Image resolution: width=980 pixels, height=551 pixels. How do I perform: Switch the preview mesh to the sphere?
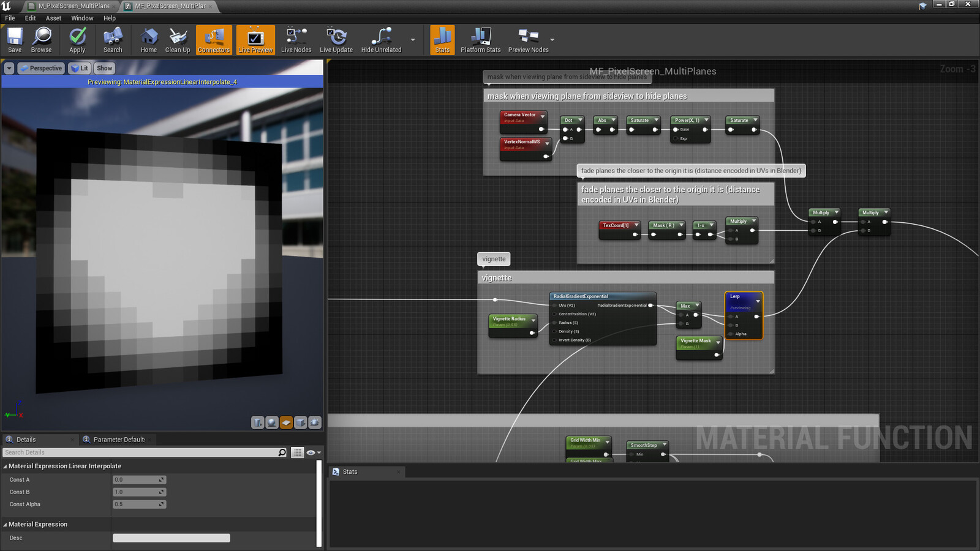coord(271,422)
